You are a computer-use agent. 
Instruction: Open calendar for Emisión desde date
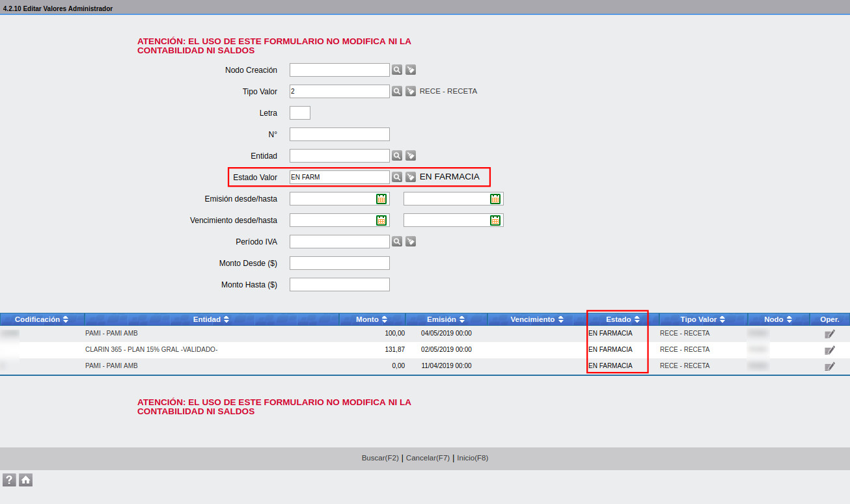pos(381,199)
